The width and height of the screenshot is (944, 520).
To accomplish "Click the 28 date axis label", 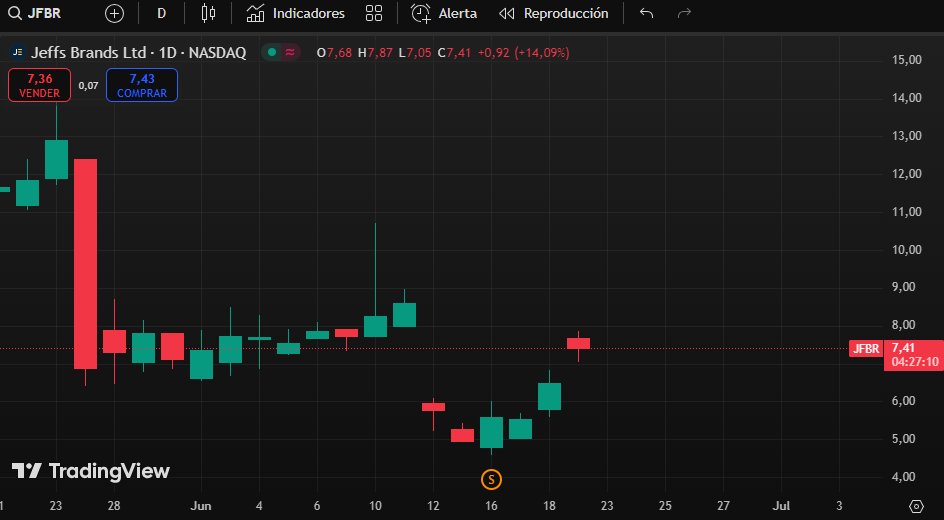I will click(114, 506).
